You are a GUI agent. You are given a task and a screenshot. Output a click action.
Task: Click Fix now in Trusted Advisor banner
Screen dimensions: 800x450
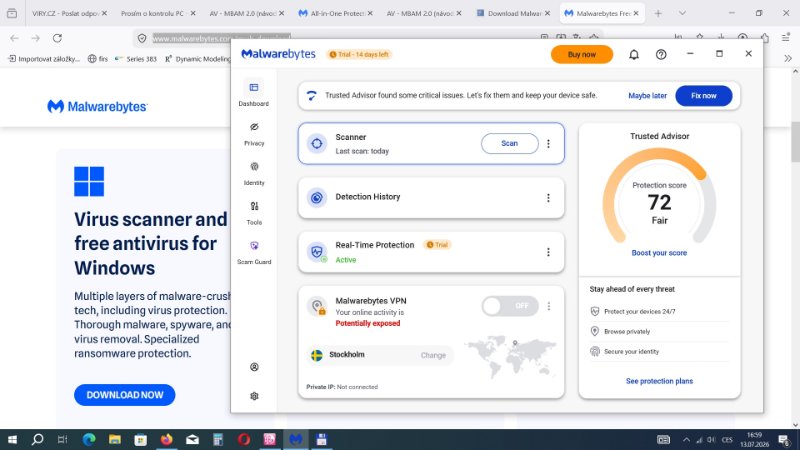point(704,96)
